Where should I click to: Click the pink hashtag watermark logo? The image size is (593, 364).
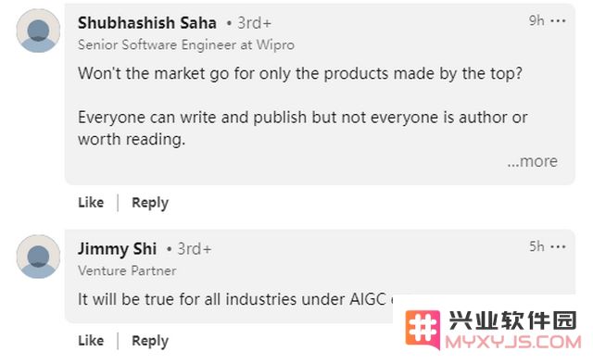click(x=423, y=330)
